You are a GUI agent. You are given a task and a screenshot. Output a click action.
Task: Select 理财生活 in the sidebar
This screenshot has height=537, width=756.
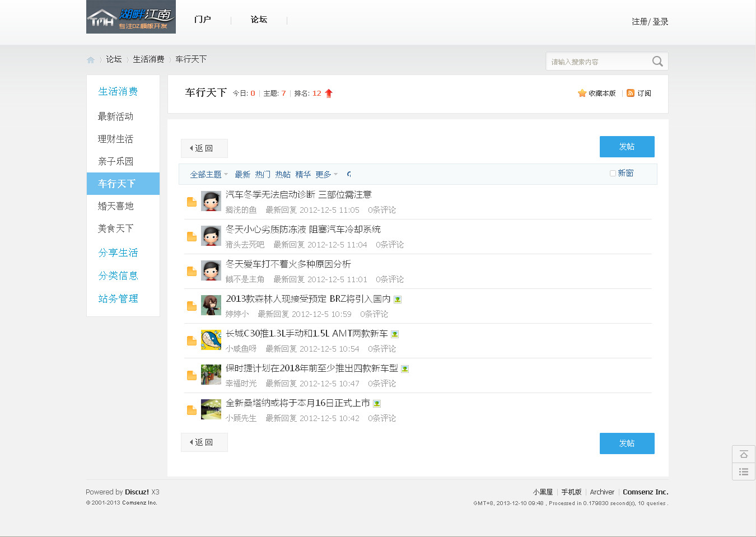pos(116,139)
